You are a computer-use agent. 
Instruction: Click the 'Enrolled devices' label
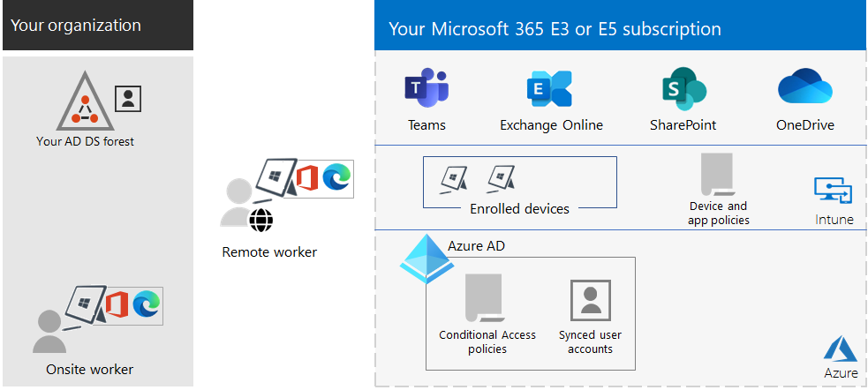point(519,208)
